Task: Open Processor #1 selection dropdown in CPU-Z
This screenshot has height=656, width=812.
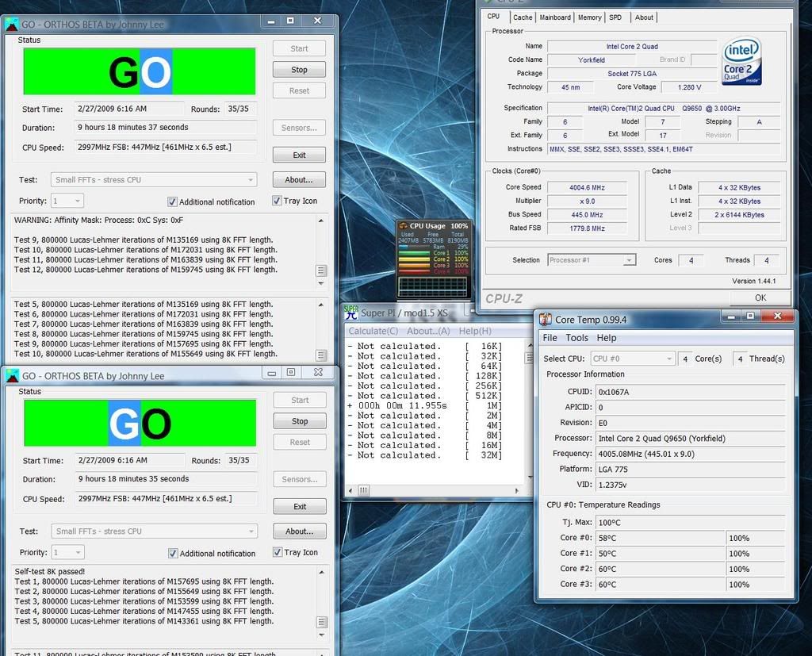Action: 592,260
